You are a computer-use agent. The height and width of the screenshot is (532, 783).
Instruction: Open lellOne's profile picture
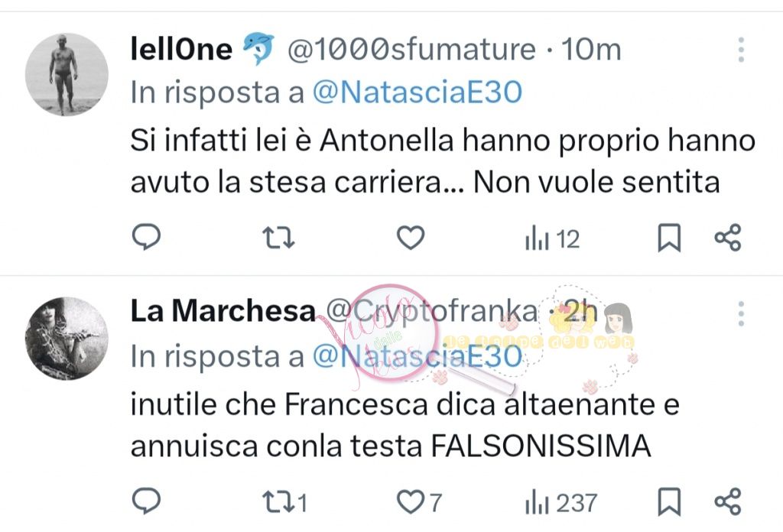pos(67,74)
